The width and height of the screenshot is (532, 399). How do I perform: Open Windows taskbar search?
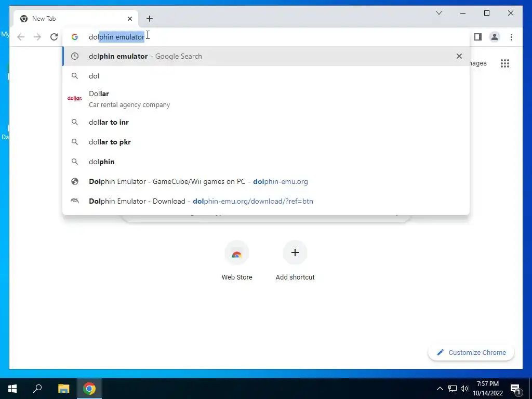click(37, 389)
